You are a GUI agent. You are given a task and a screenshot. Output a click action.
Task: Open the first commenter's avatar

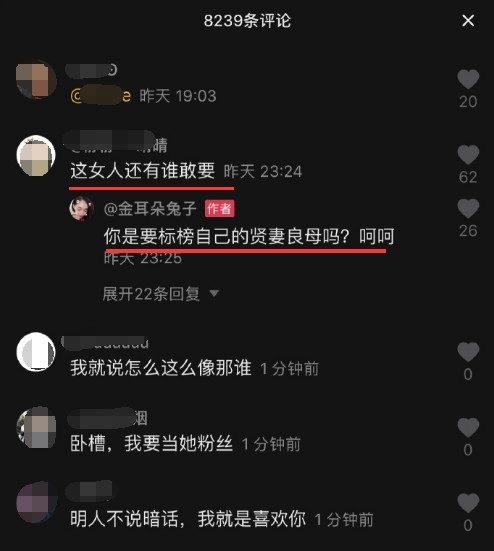[x=36, y=80]
